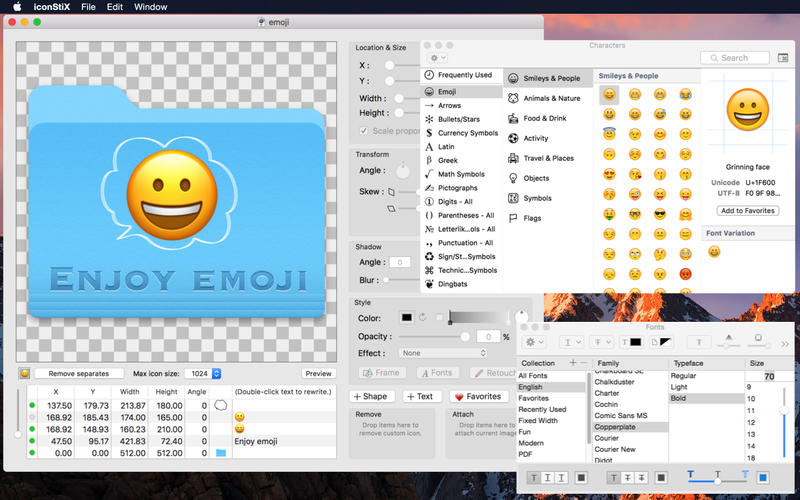Toggle visibility dot of Enjoy emoji row

coord(31,440)
